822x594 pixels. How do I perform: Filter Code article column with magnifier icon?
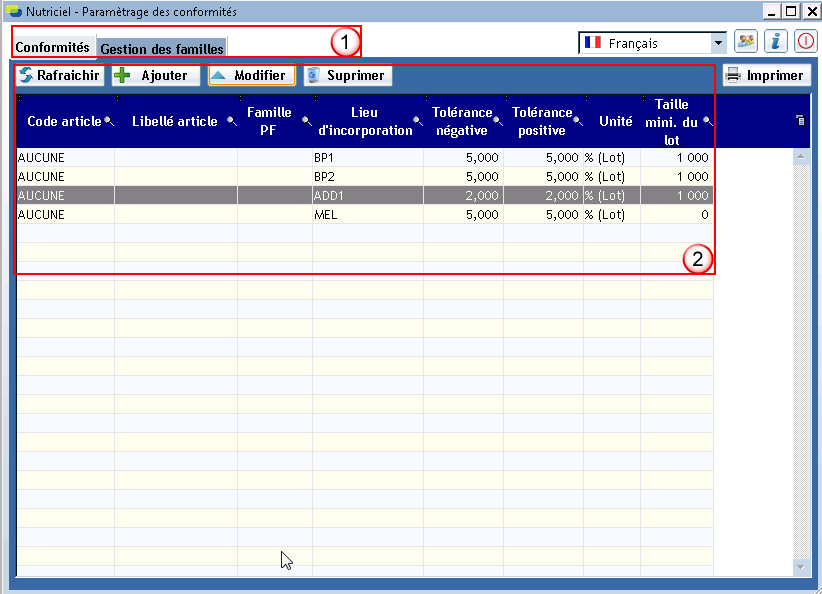click(109, 121)
